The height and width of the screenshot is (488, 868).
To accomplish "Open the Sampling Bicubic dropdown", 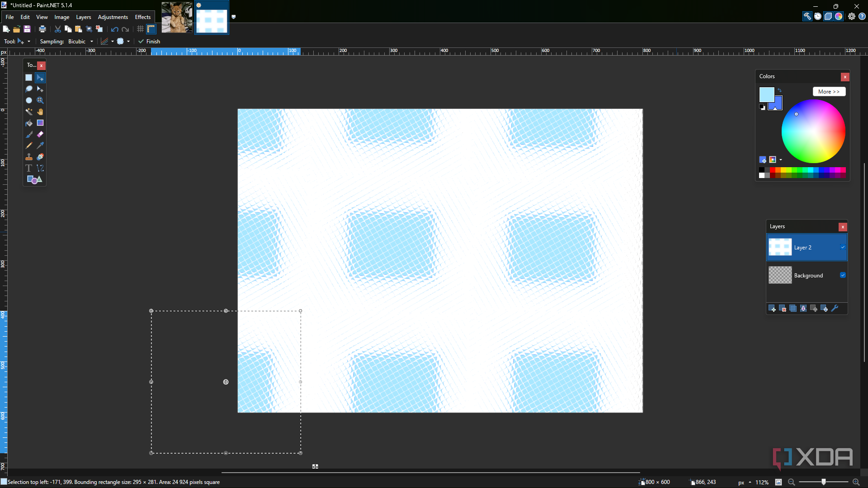I will (80, 41).
